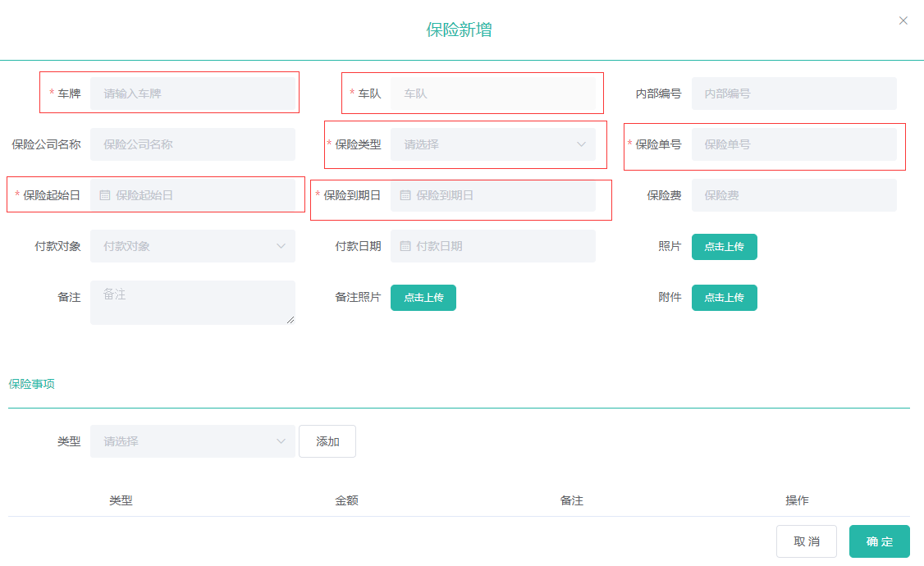
Task: Select the 内部编号 input field
Action: (794, 94)
